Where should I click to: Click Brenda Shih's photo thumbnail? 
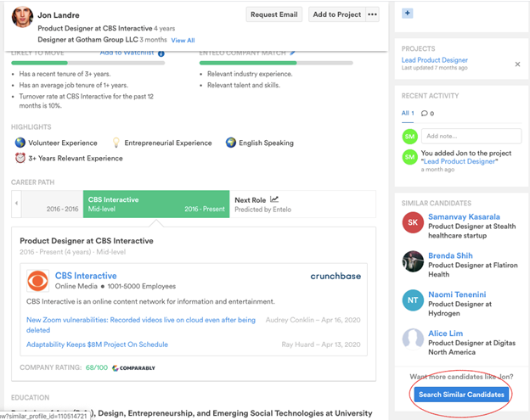[x=413, y=261]
